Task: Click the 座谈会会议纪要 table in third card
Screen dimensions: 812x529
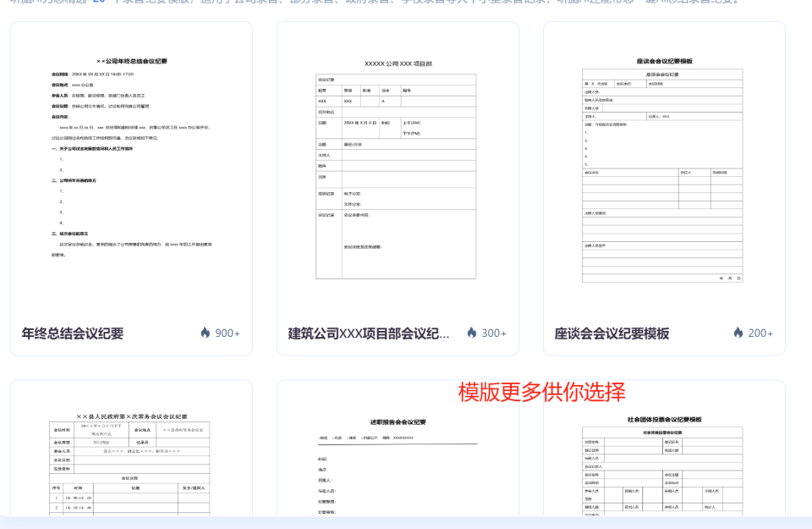Action: tap(662, 176)
